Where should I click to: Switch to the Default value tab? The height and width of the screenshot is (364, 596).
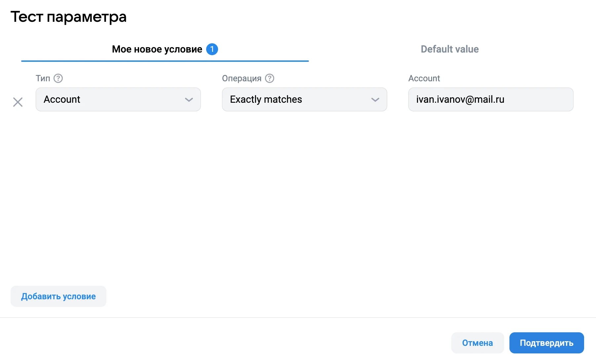pyautogui.click(x=449, y=49)
